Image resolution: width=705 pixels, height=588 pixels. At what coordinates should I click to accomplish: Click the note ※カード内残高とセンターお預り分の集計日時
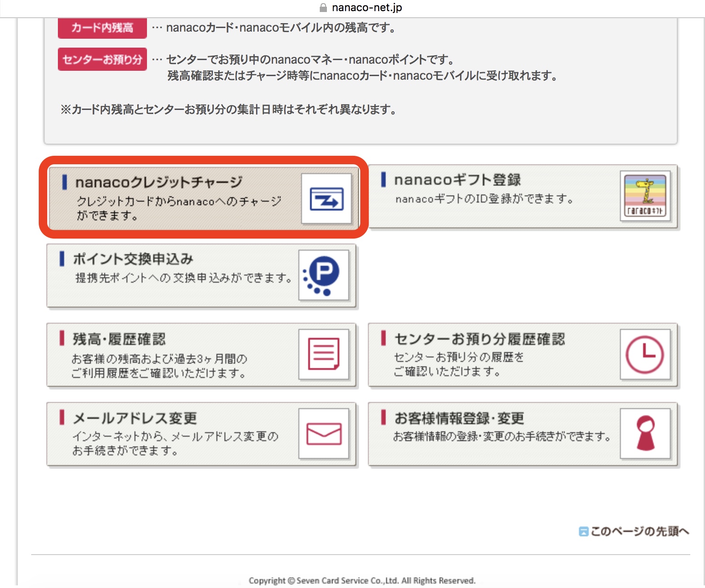pos(228,109)
